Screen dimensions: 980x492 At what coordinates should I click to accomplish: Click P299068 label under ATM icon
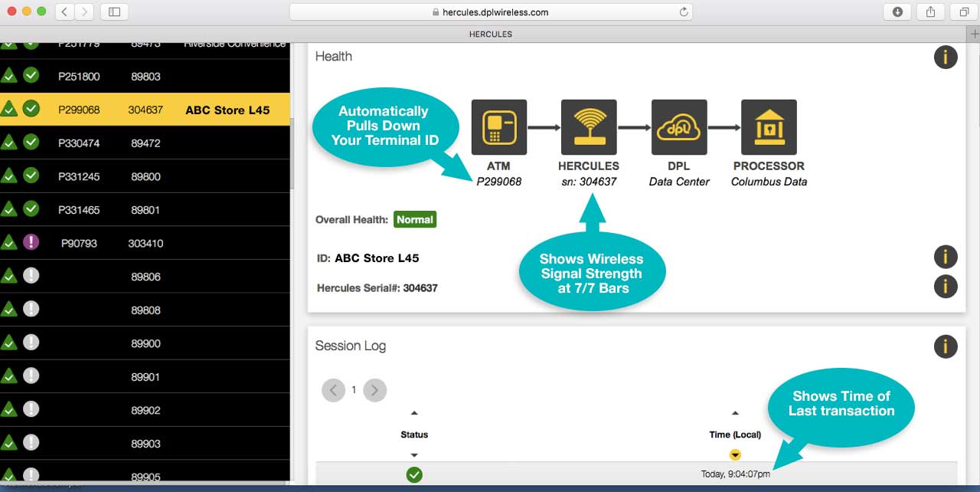click(x=499, y=182)
